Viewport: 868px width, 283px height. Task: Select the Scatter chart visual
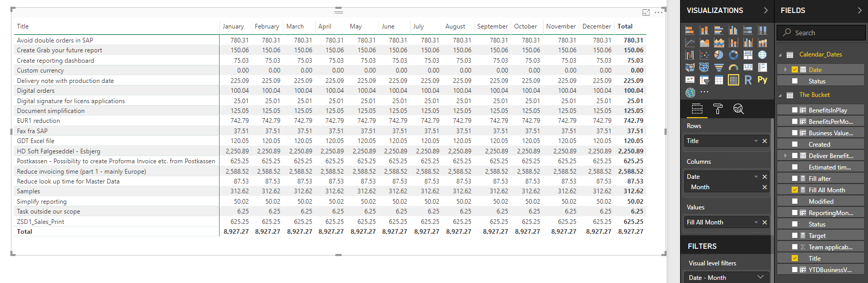(704, 55)
